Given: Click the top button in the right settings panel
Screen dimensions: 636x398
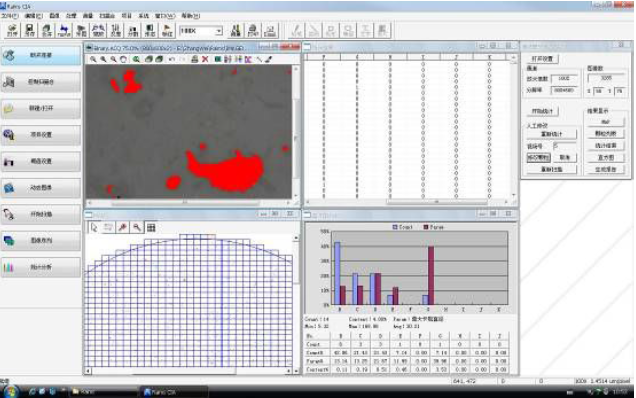Looking at the screenshot, I should pyautogui.click(x=542, y=59).
